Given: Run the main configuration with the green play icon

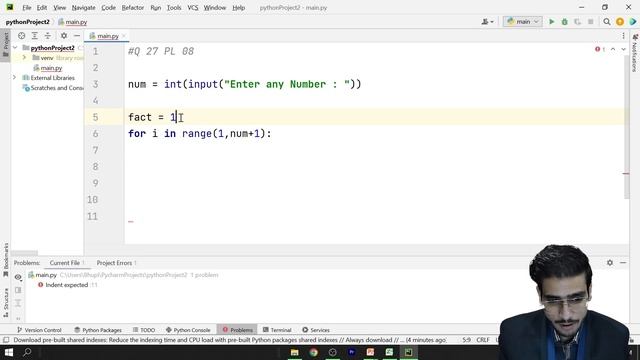Looking at the screenshot, I should (x=551, y=22).
